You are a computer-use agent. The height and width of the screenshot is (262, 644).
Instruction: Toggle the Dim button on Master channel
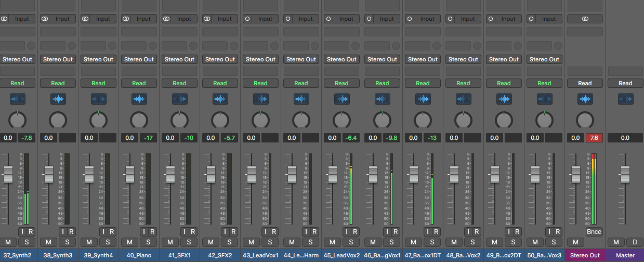(635, 242)
